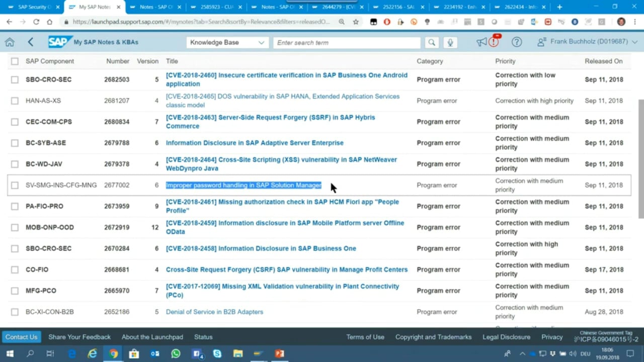Image resolution: width=644 pixels, height=362 pixels.
Task: Tick the BC-WD-JAV row checkbox
Action: click(15, 164)
